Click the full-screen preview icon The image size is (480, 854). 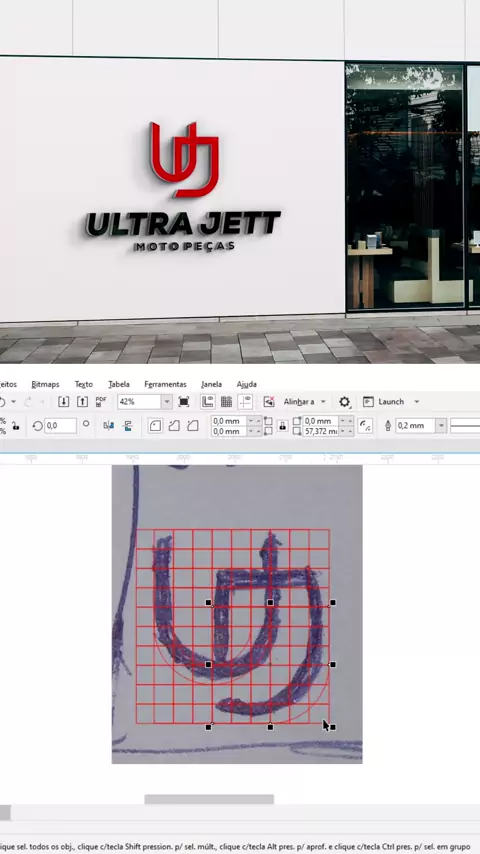[x=184, y=402]
